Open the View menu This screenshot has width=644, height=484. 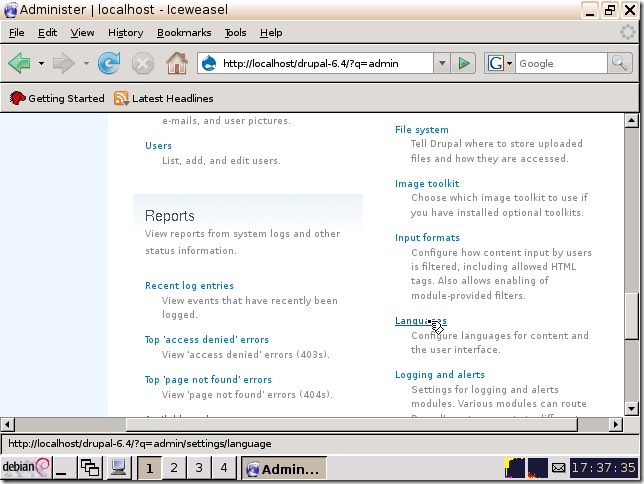point(82,32)
